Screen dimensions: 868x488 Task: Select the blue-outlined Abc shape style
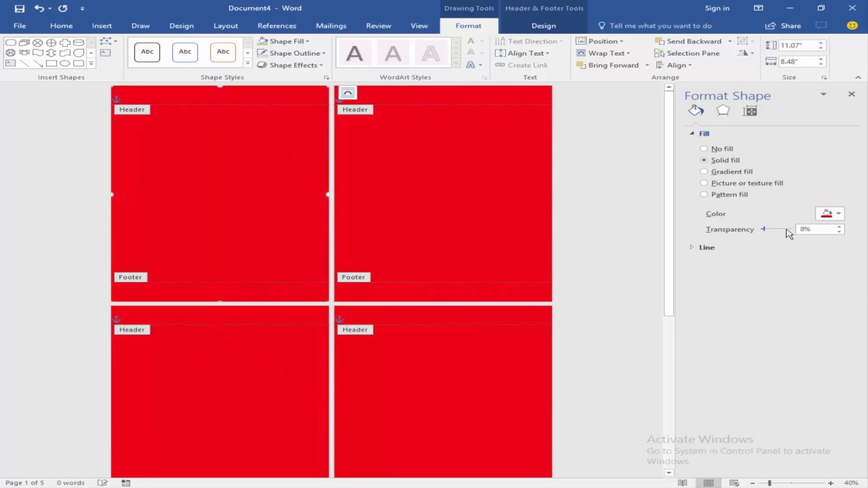185,52
